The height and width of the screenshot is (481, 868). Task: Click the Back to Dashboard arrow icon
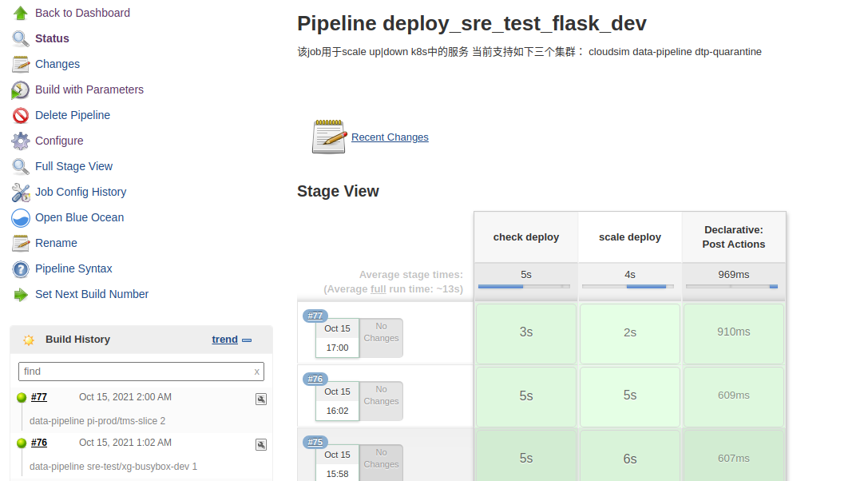21,13
